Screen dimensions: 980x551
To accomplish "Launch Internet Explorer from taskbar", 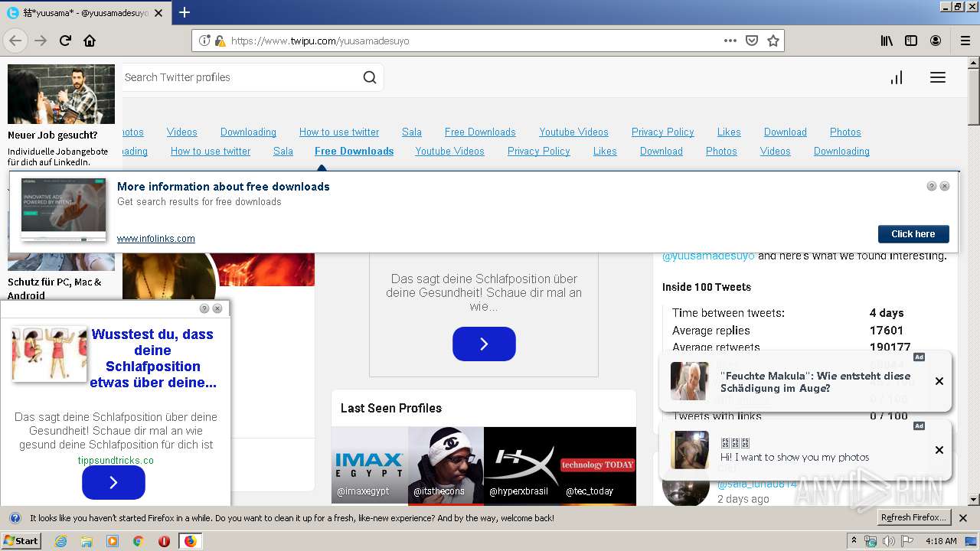I will click(x=61, y=541).
